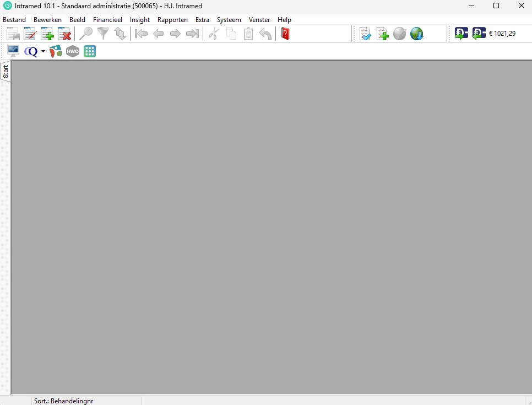Expand the dropdown arrow next to Q icon
This screenshot has height=405, width=532.
tap(44, 51)
